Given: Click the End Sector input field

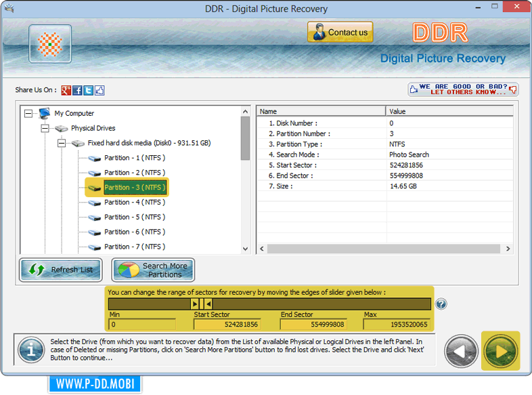Looking at the screenshot, I should coord(313,325).
